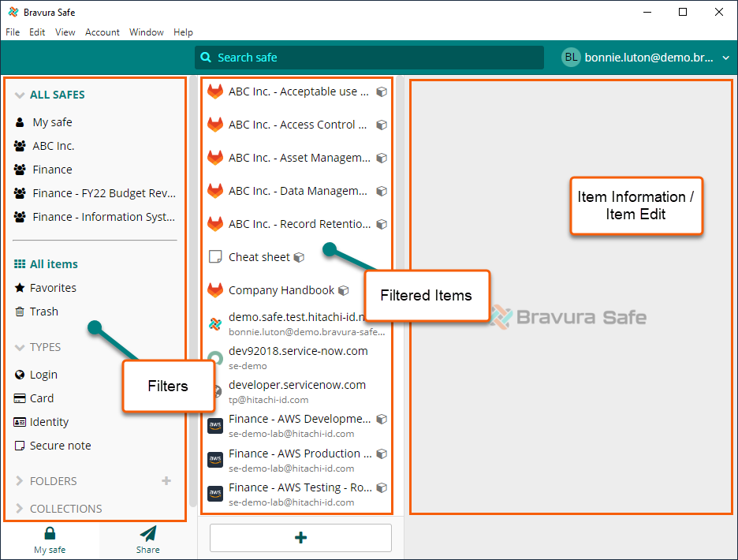Open the View menu
The height and width of the screenshot is (560, 738).
(x=65, y=32)
